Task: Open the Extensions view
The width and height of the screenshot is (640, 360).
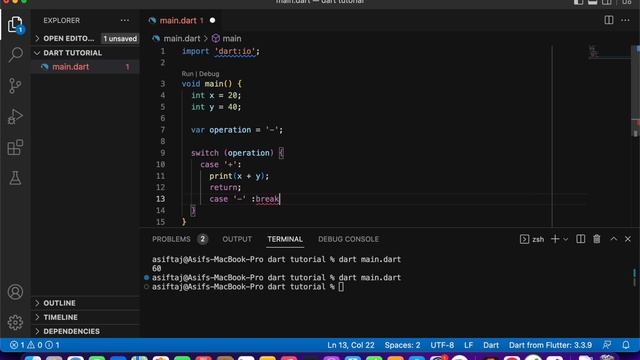Action: tap(15, 147)
